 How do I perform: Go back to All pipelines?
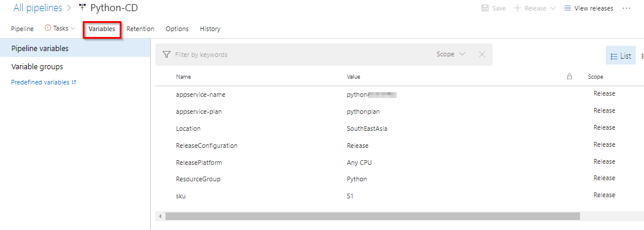(x=38, y=8)
